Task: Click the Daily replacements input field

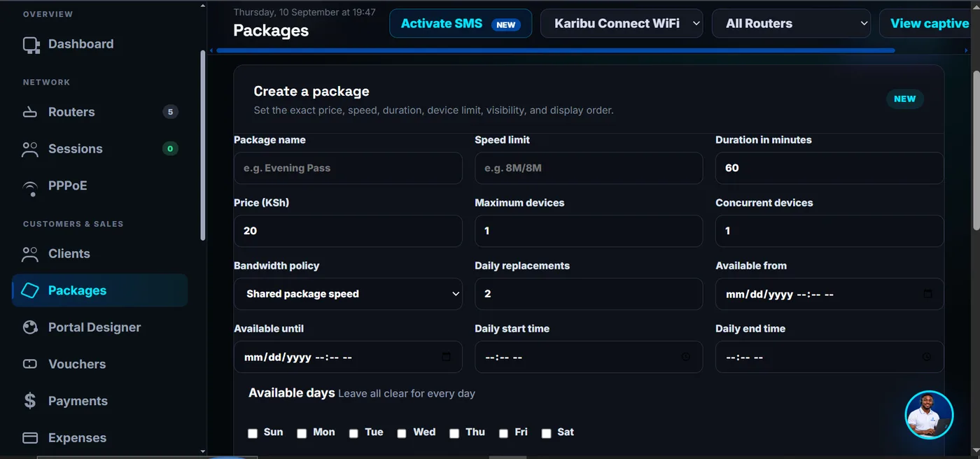Action: 589,294
